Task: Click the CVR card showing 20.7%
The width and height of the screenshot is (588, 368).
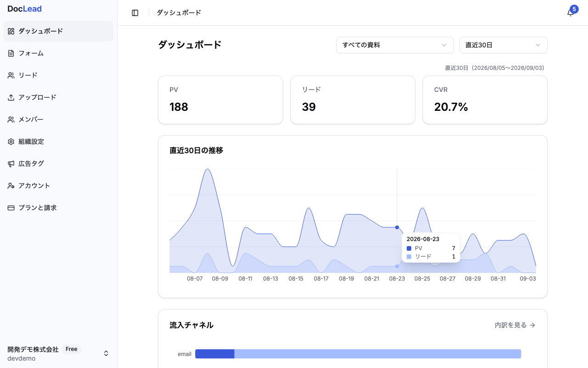Action: pyautogui.click(x=485, y=100)
